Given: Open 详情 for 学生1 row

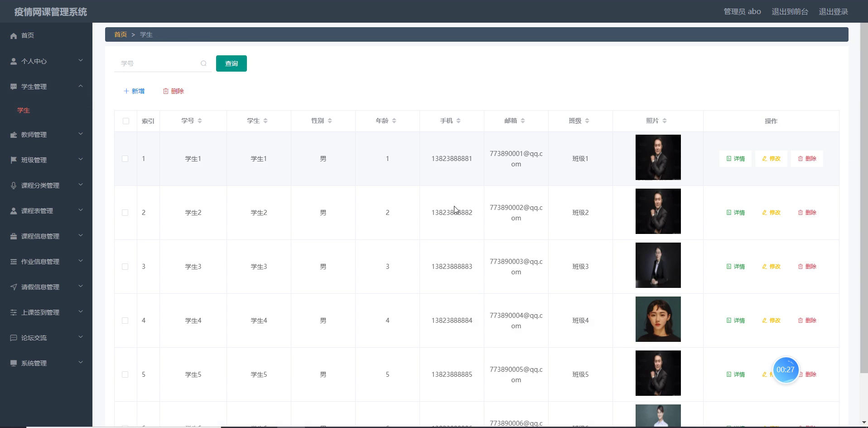Looking at the screenshot, I should [x=735, y=159].
